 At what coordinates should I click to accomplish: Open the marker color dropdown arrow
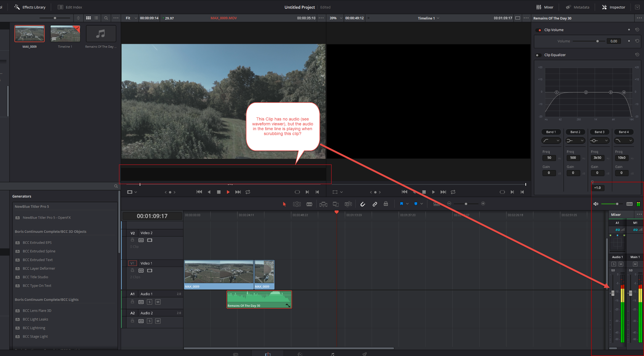[x=422, y=204]
